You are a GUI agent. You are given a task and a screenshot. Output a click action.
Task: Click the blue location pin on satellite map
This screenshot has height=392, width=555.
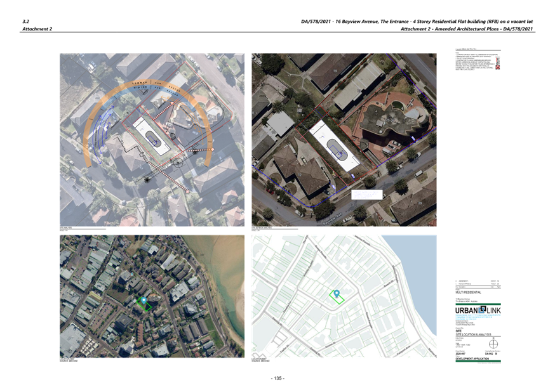pos(144,300)
